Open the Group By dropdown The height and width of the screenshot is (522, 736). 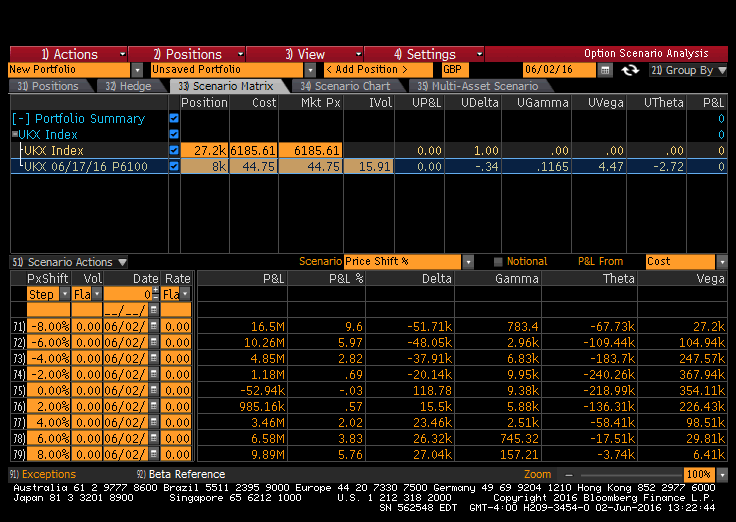688,70
